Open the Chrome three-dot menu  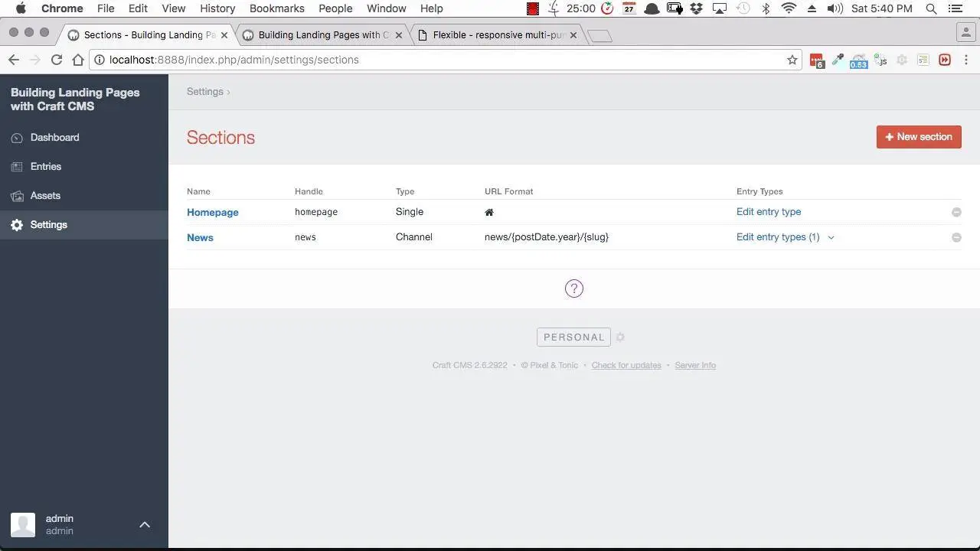tap(966, 60)
